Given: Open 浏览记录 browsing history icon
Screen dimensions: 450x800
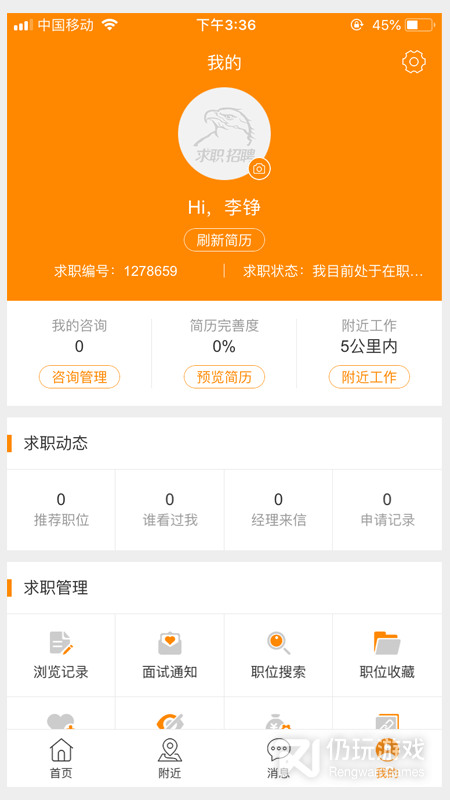Looking at the screenshot, I should (x=61, y=642).
